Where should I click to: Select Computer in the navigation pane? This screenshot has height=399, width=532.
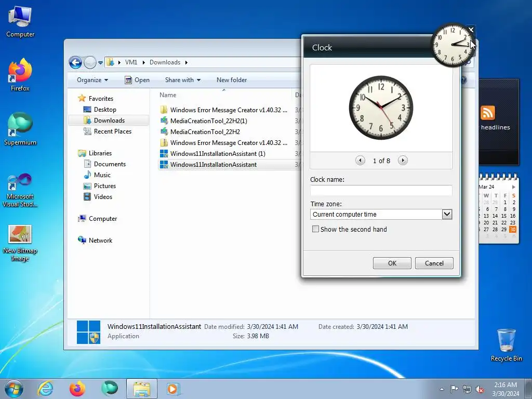(x=102, y=219)
